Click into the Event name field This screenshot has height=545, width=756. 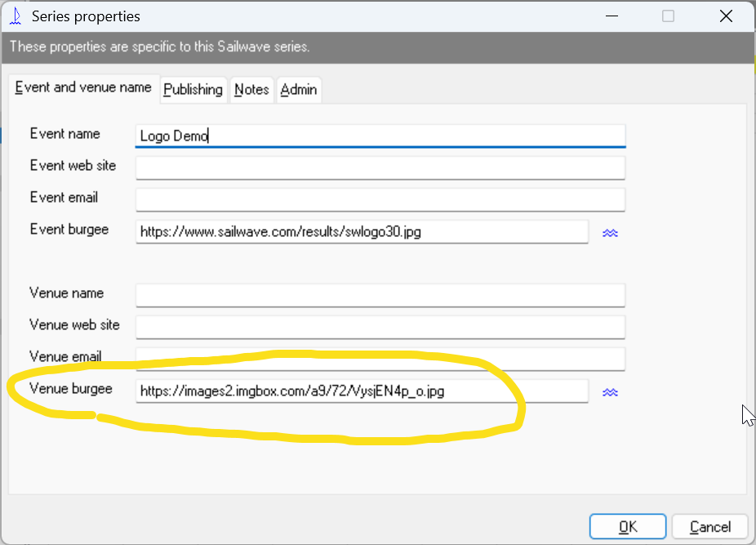click(x=380, y=136)
